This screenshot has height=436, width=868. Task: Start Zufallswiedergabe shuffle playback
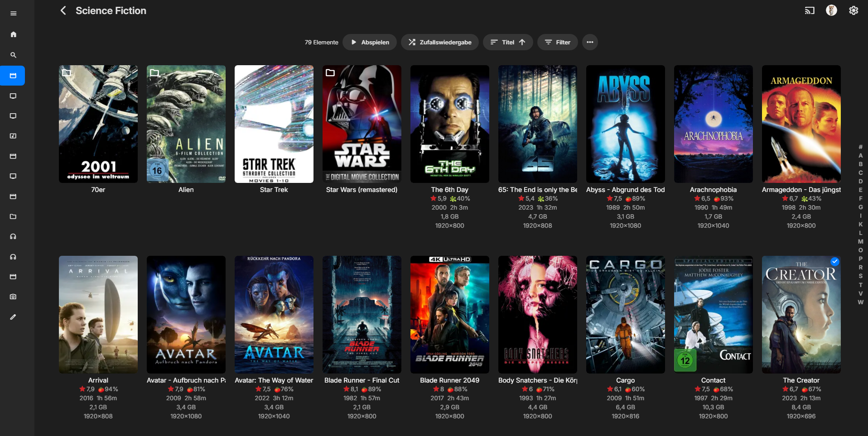(439, 42)
